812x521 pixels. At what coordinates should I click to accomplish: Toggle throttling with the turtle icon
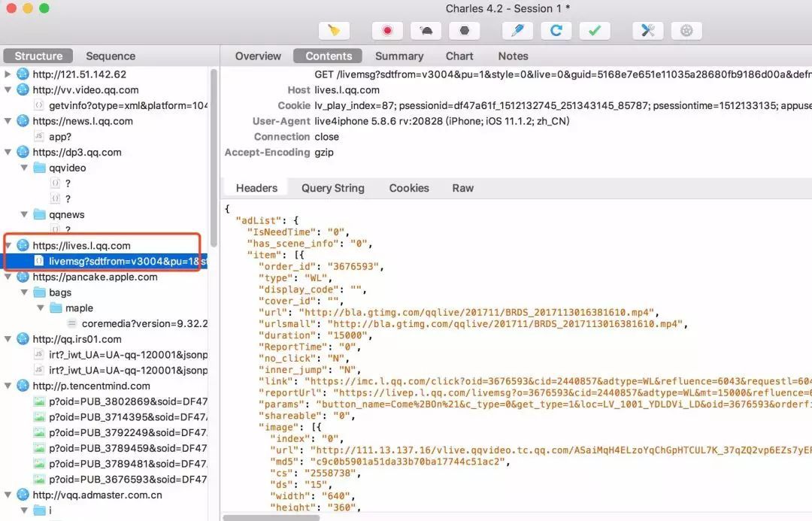pyautogui.click(x=426, y=31)
